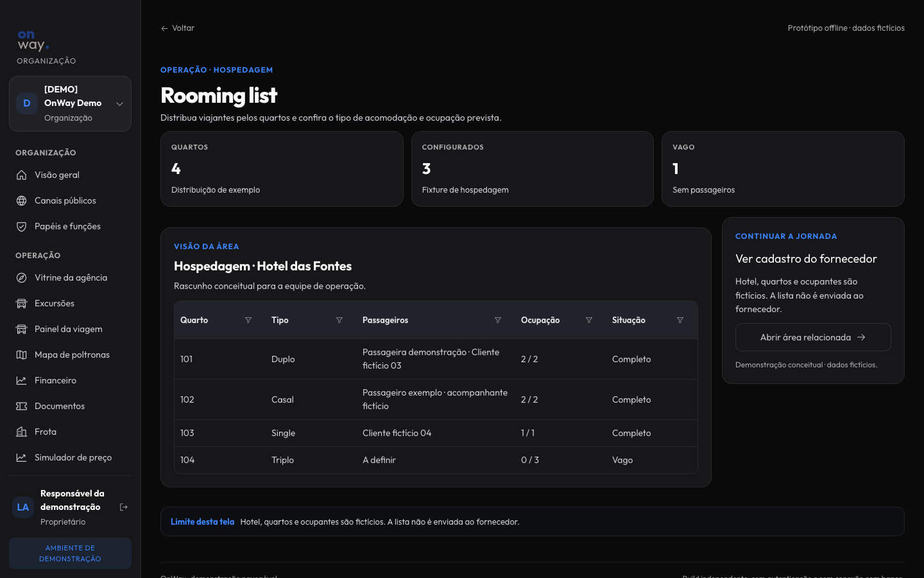Viewport: 924px width, 578px height.
Task: Click the Excursões bus icon
Action: click(21, 303)
